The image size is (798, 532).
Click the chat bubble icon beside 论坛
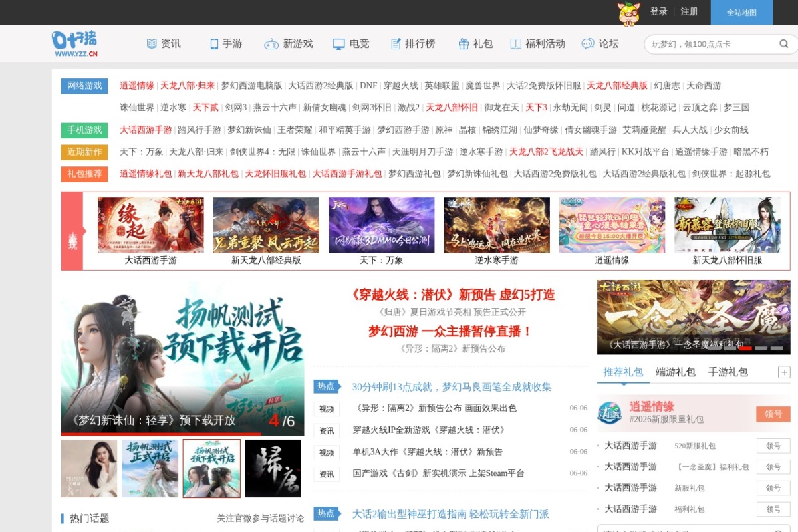pos(588,44)
